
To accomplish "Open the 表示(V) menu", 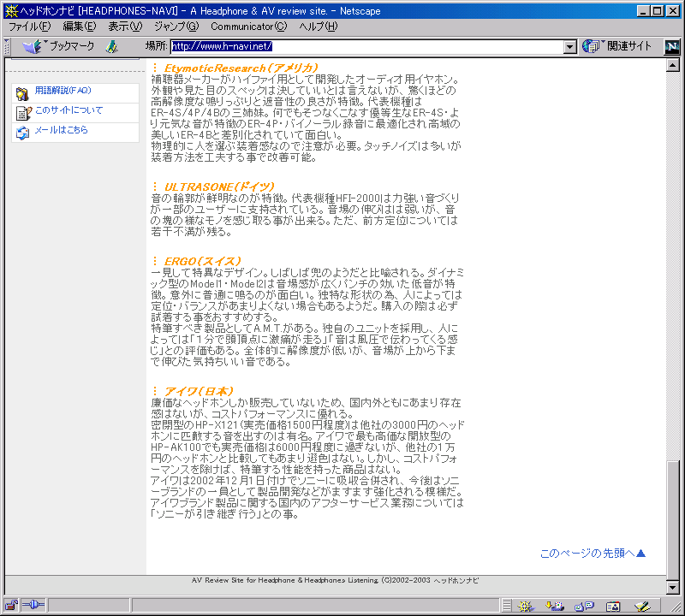I will tap(125, 27).
